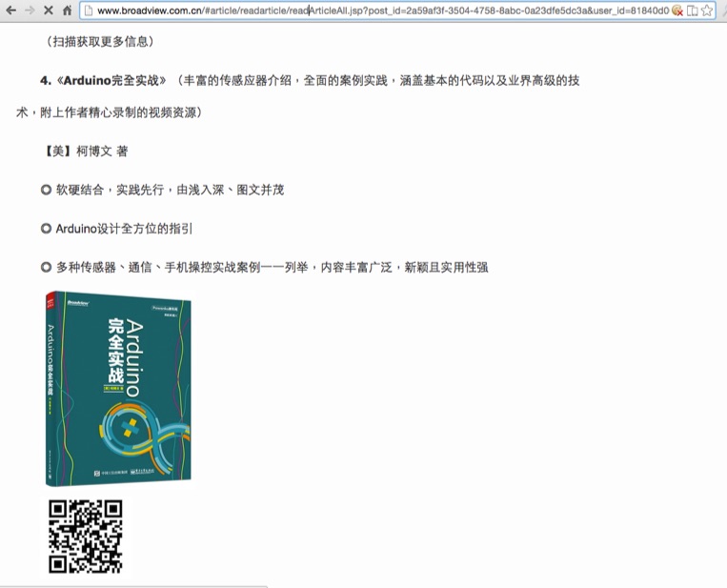Stop loading the page

[49, 10]
